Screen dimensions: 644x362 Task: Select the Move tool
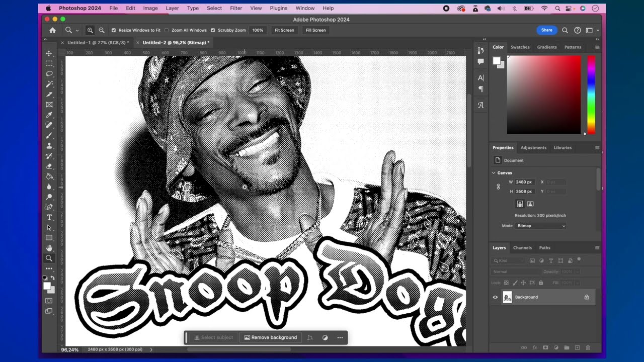point(49,53)
